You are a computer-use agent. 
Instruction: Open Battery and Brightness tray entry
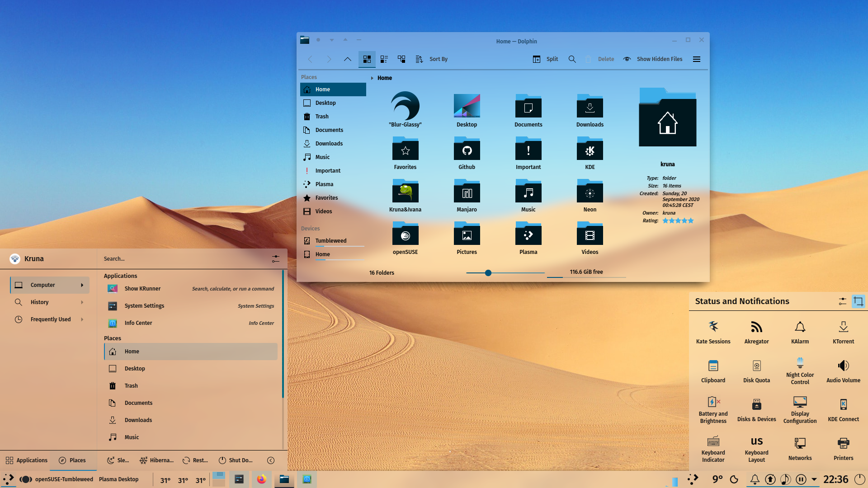pyautogui.click(x=713, y=410)
